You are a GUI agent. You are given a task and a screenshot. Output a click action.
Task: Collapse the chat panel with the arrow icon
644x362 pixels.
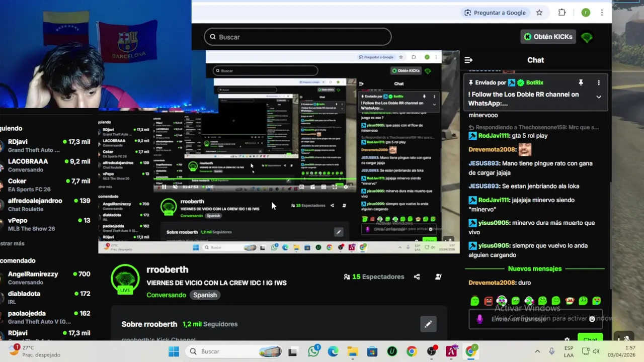[468, 60]
